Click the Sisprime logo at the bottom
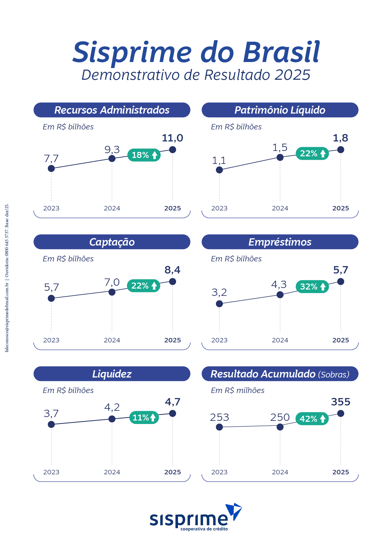Viewport: 392px width, 555px height. click(189, 520)
